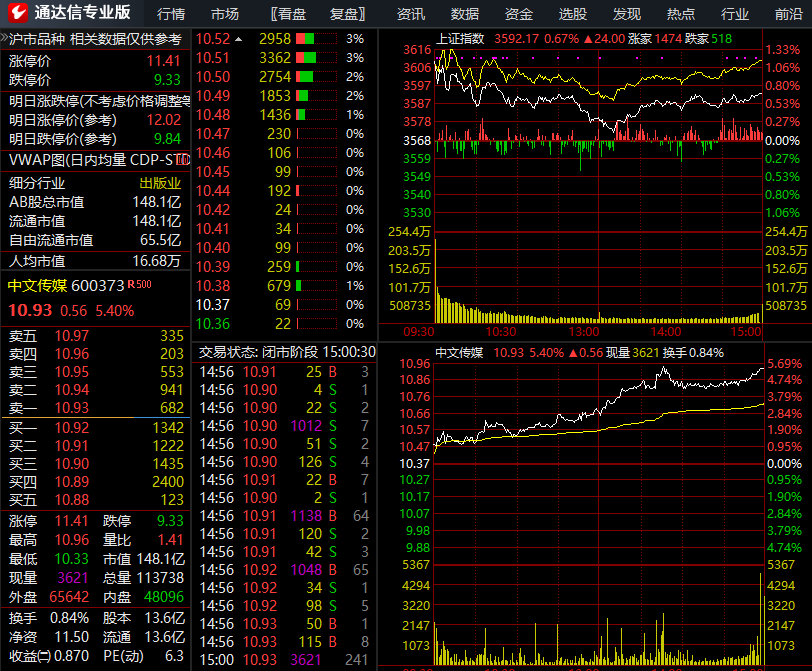Switch to the 看盘 tab
The image size is (812, 671).
(288, 14)
